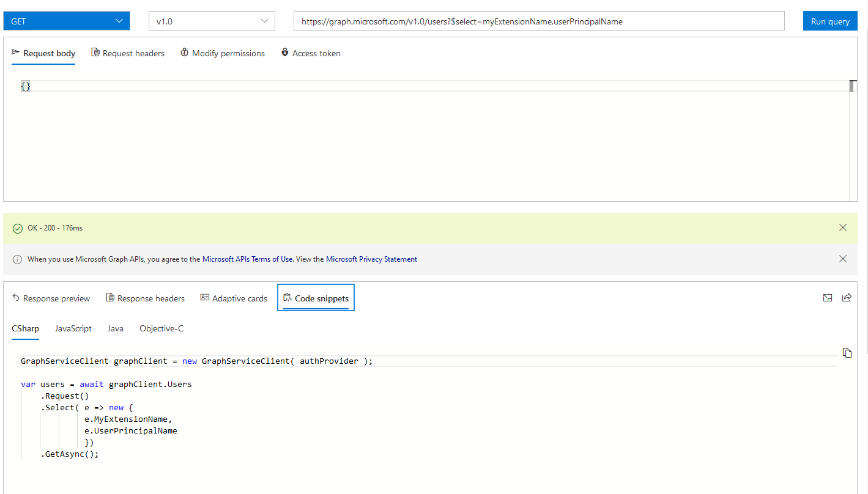Image resolution: width=868 pixels, height=494 pixels.
Task: Click the Run query button
Action: coord(829,20)
